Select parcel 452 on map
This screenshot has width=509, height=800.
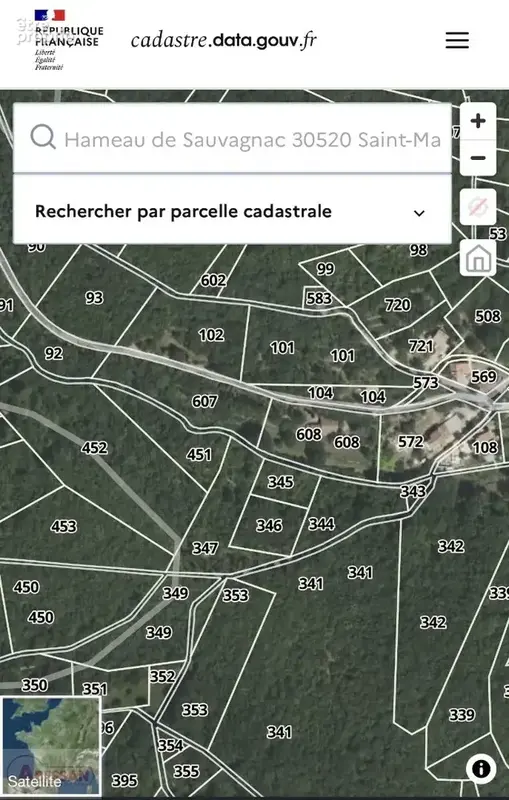94,448
